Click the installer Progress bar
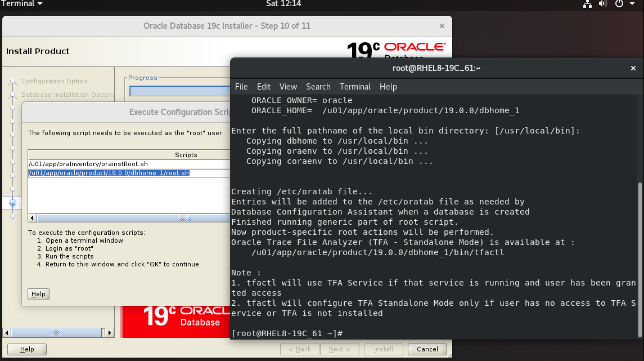Screen dimensions: 644x361 pos(180,91)
